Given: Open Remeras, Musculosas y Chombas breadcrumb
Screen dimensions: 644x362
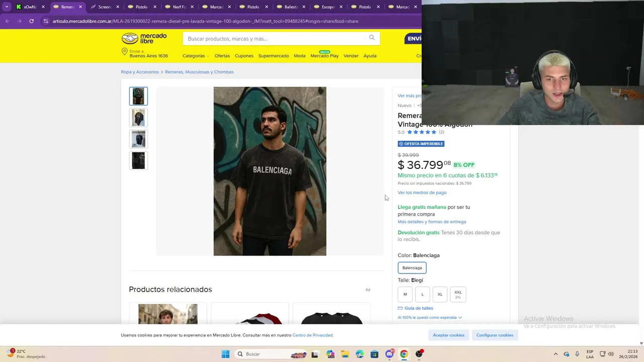Looking at the screenshot, I should click(x=199, y=72).
